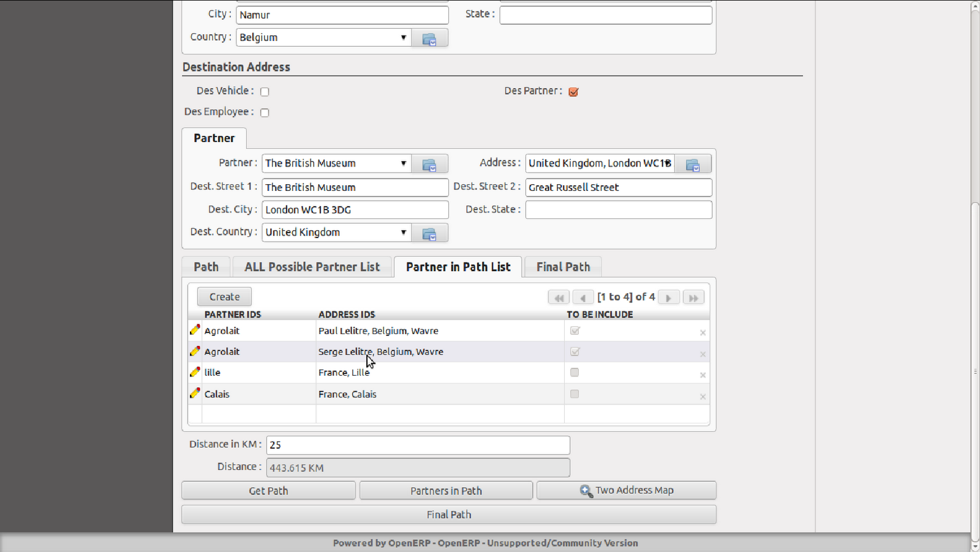The image size is (980, 552).
Task: Click the Get Path button
Action: [x=268, y=491]
